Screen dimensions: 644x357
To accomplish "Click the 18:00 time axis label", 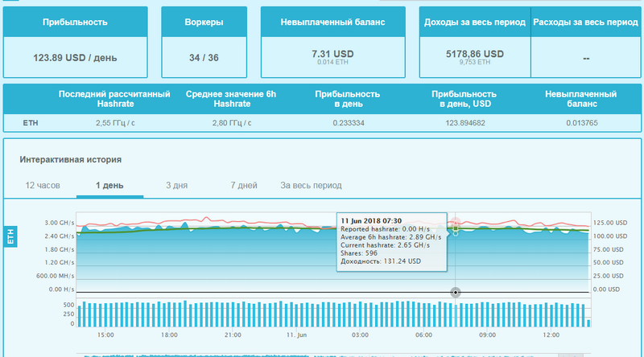I will [x=169, y=334].
